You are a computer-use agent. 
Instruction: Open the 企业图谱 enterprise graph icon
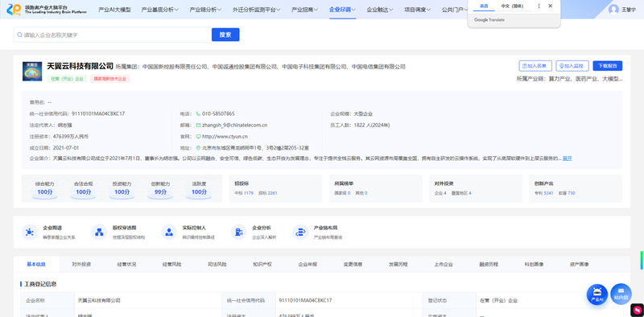pos(30,232)
